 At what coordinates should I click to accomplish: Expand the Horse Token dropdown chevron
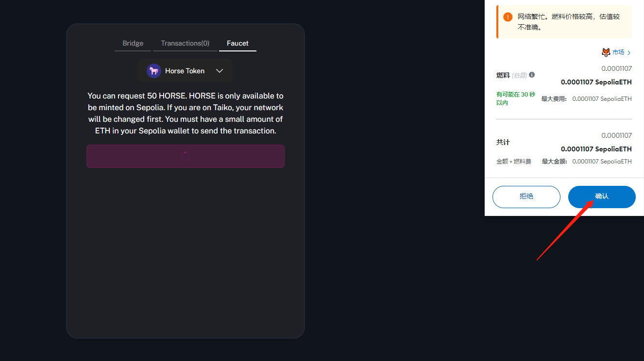coord(220,71)
